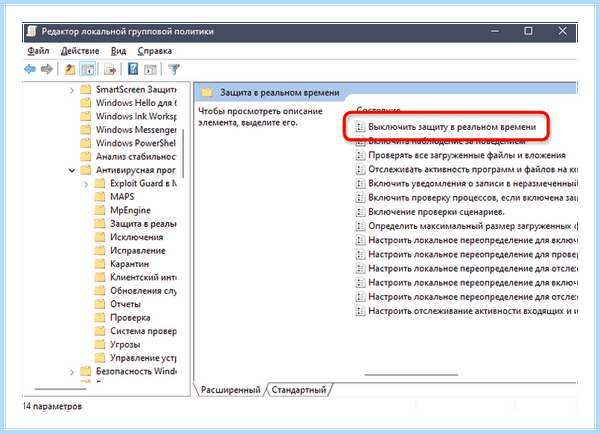The image size is (600, 434).
Task: Click icon beside Определить максимальный размер
Action: pyautogui.click(x=360, y=226)
